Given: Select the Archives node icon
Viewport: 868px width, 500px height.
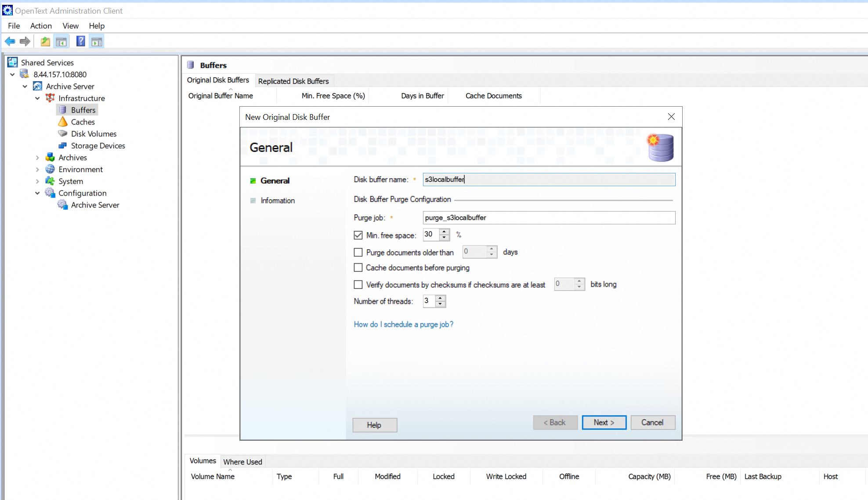Looking at the screenshot, I should 51,157.
